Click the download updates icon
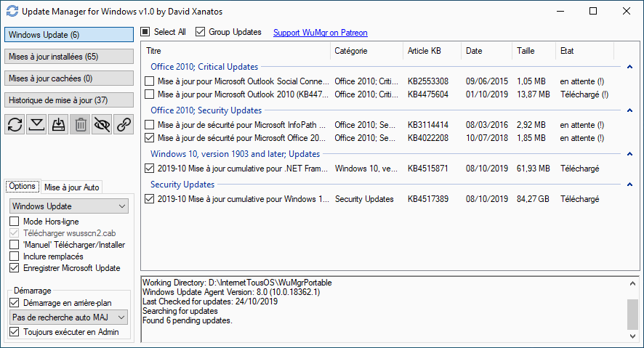 (36, 124)
